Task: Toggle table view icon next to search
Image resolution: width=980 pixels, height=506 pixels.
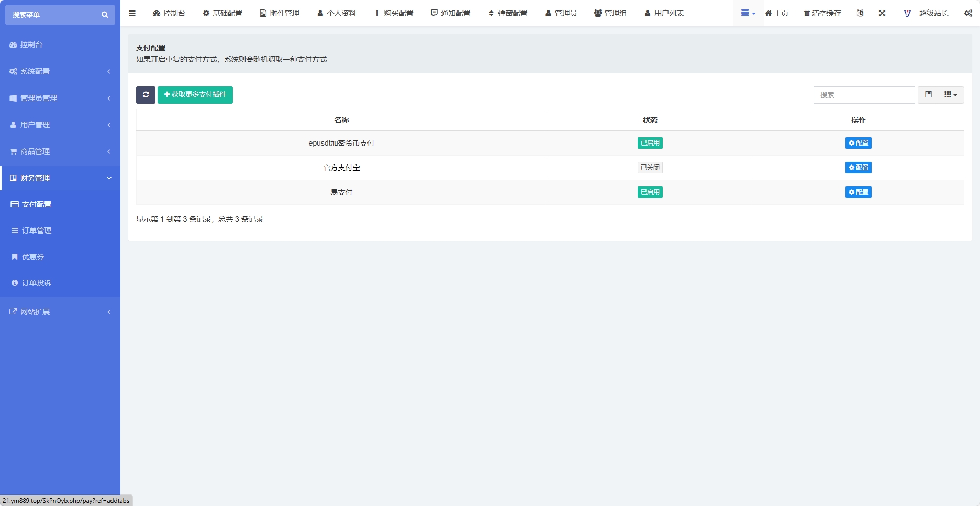Action: coord(928,95)
